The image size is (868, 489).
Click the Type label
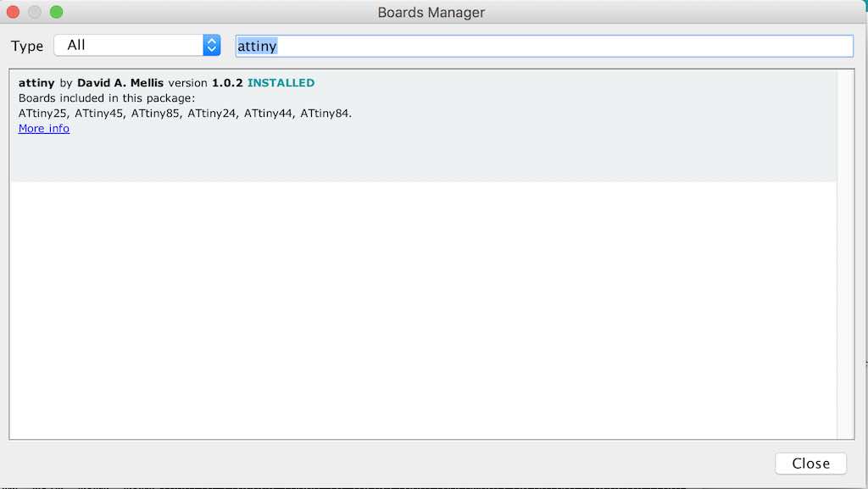[27, 46]
